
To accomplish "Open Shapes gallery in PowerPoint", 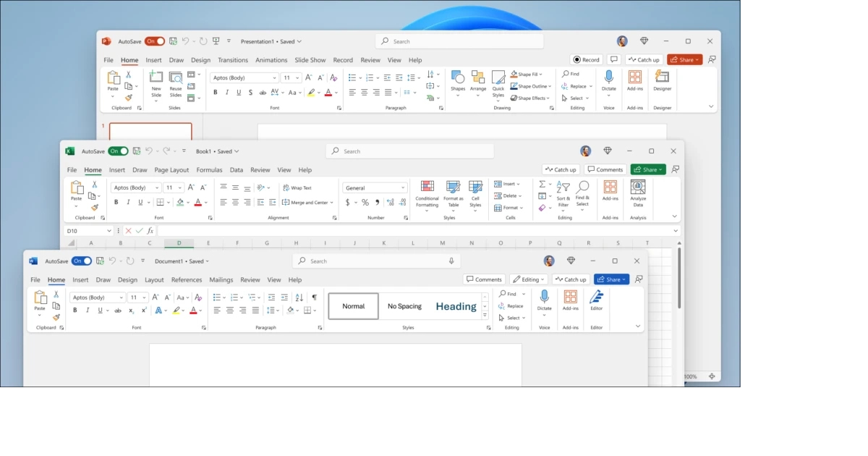I will pos(458,77).
